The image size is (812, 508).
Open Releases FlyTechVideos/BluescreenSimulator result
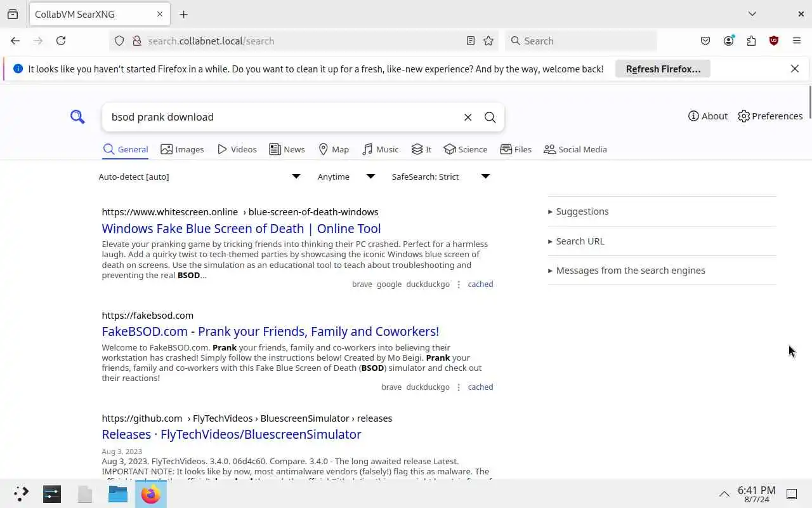[x=232, y=434]
